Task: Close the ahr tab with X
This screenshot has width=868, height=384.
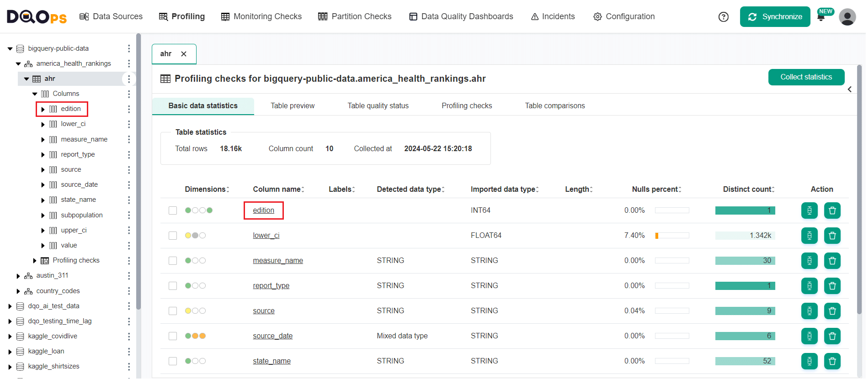Action: 184,54
